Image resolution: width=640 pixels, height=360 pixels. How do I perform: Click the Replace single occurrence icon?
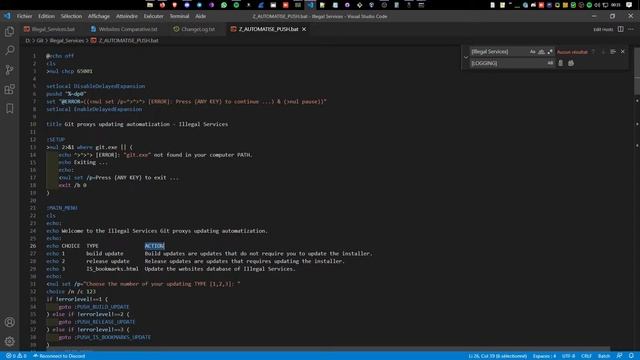point(560,63)
